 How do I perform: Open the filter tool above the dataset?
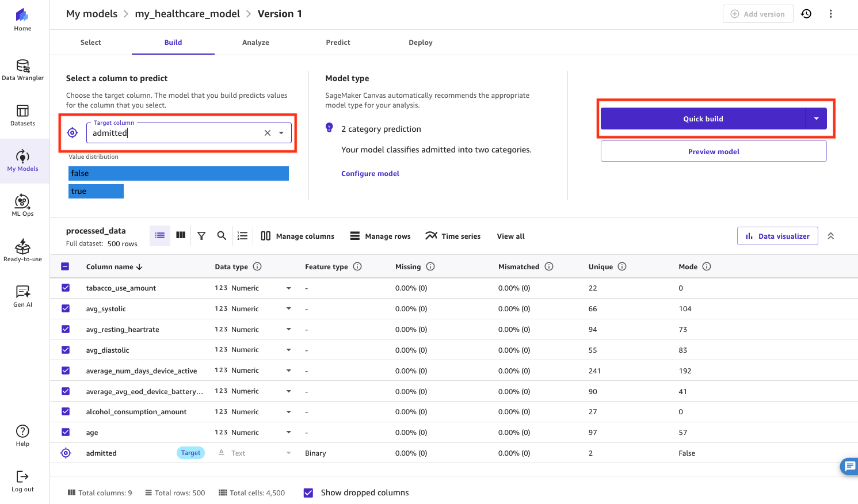coord(201,236)
